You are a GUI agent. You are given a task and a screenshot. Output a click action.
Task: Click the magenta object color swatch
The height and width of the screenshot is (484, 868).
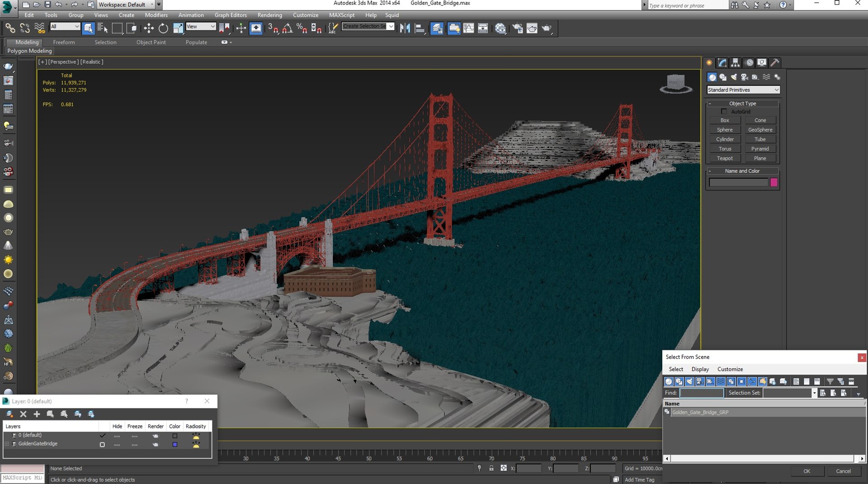pyautogui.click(x=774, y=182)
